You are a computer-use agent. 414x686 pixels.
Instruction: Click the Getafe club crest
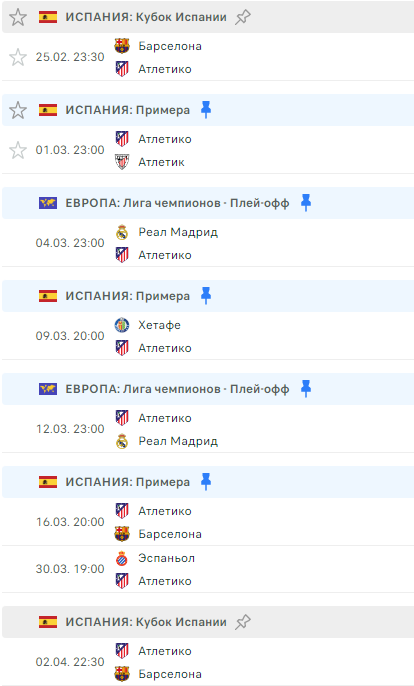[x=122, y=325]
